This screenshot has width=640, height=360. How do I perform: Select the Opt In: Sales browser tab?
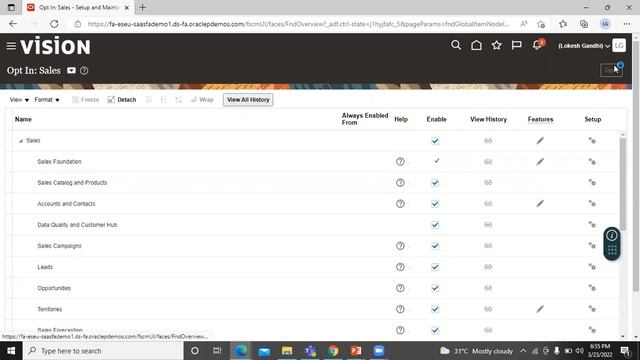(78, 7)
